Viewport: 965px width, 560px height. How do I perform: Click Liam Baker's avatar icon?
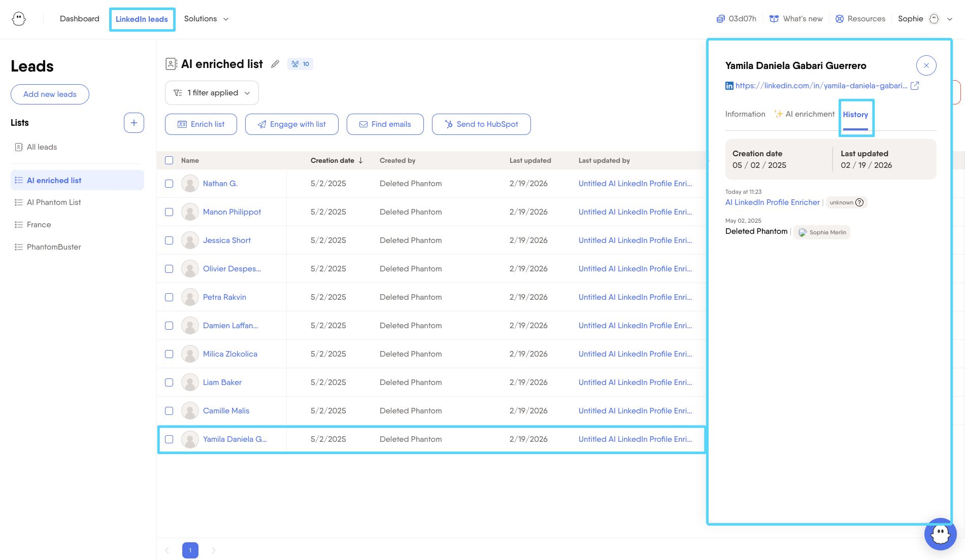pyautogui.click(x=190, y=382)
